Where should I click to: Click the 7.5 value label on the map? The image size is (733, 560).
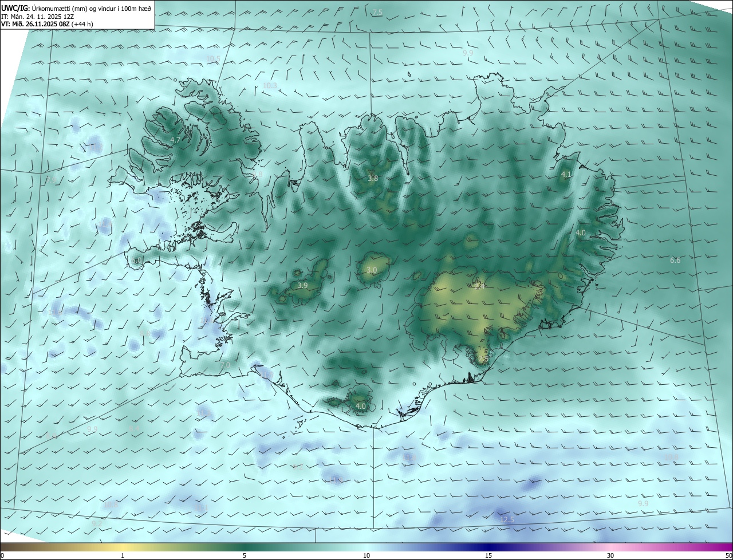coord(377,13)
